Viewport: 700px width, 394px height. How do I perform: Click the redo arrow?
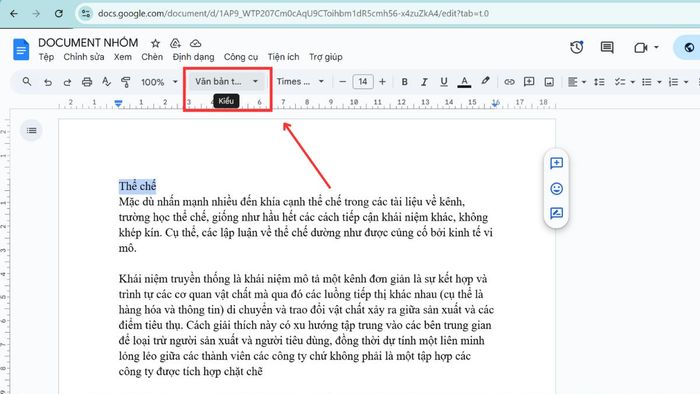67,82
